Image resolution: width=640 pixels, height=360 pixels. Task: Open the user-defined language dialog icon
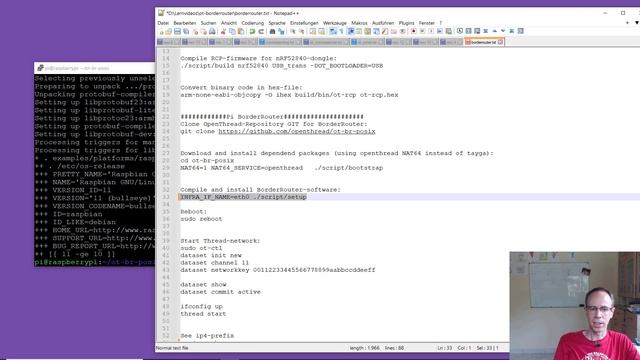[x=360, y=31]
